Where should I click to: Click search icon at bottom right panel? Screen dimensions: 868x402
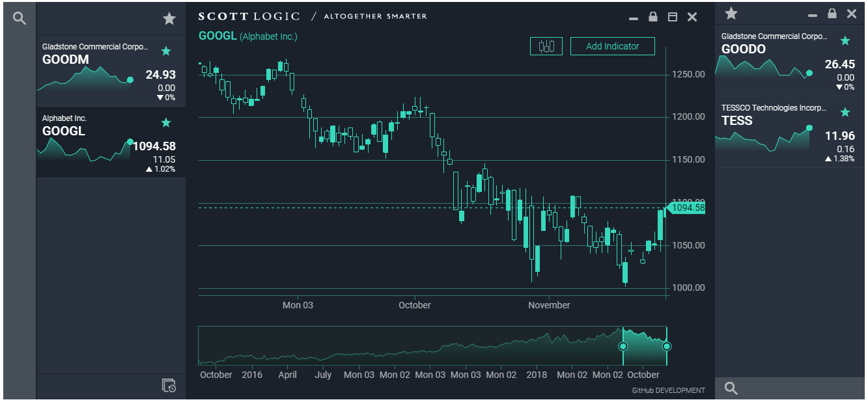pos(731,388)
